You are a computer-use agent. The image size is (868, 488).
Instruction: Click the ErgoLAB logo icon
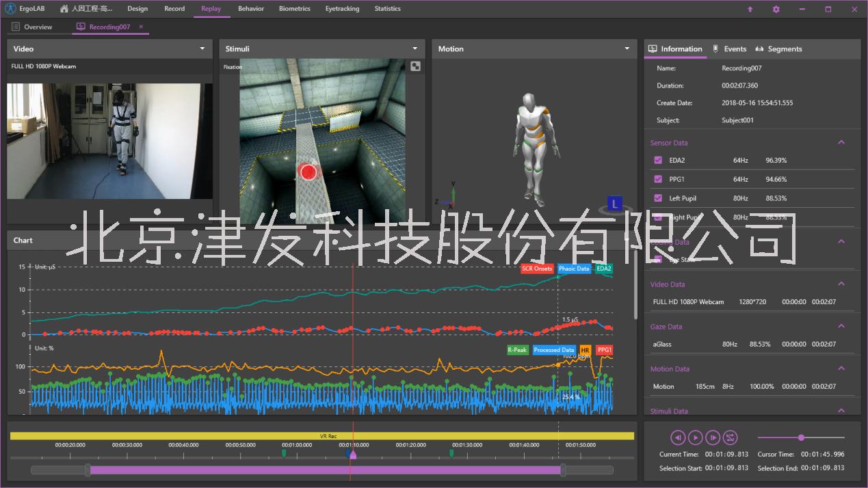click(x=10, y=9)
